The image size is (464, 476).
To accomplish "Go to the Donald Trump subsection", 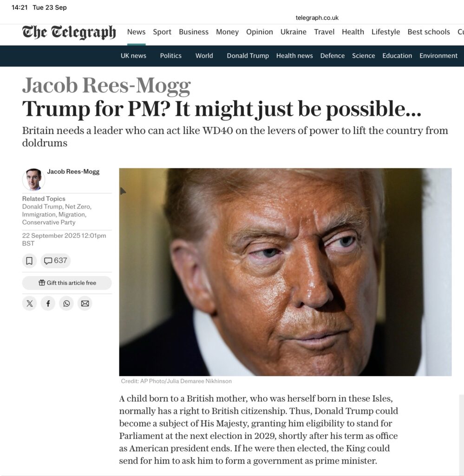I will point(248,56).
